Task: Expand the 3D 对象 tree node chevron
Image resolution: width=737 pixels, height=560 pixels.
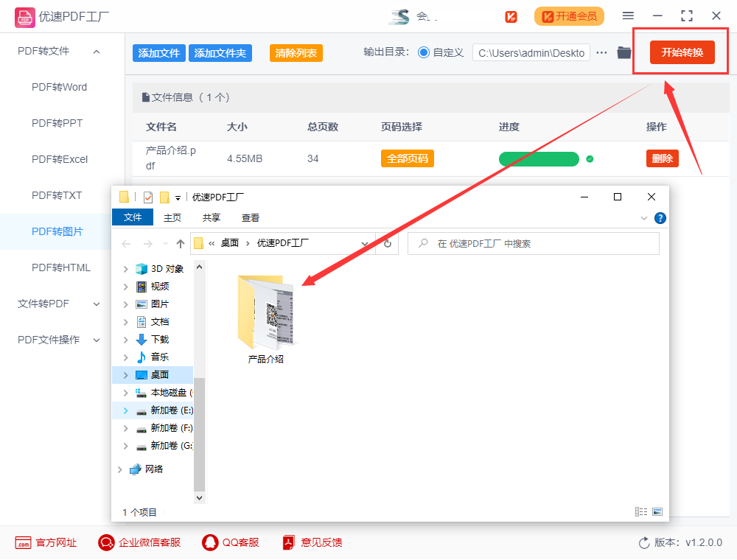Action: click(x=125, y=269)
